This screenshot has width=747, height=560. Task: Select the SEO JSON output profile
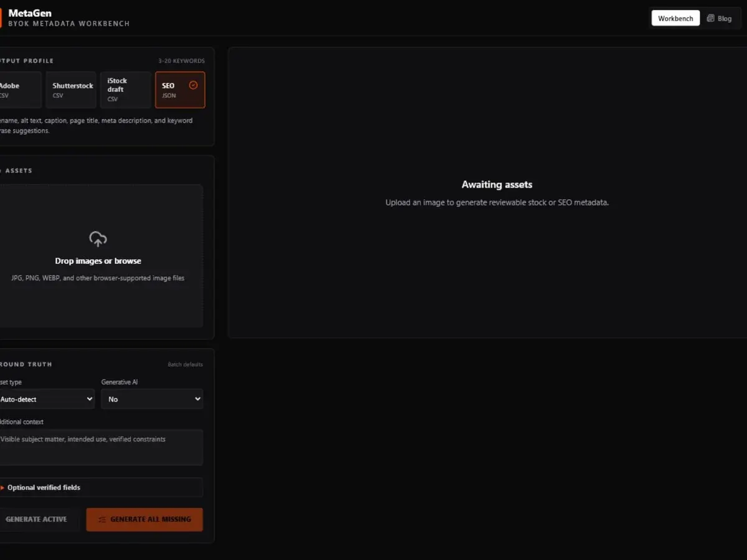180,90
